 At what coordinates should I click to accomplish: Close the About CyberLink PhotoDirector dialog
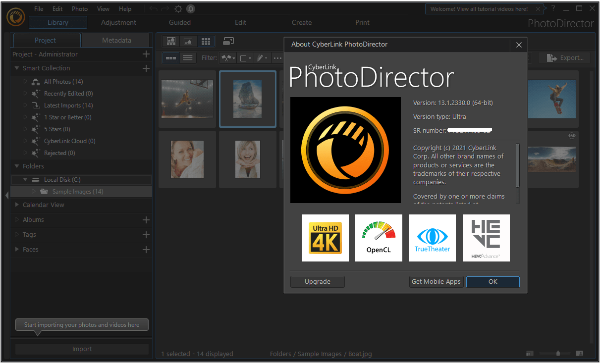(x=519, y=45)
